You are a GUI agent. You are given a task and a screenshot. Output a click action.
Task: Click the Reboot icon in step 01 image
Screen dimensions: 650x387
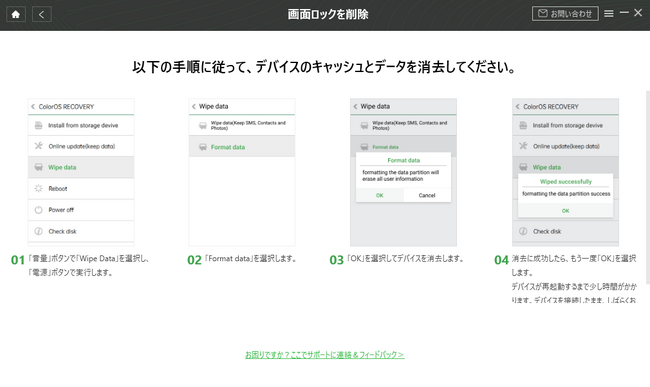point(39,189)
